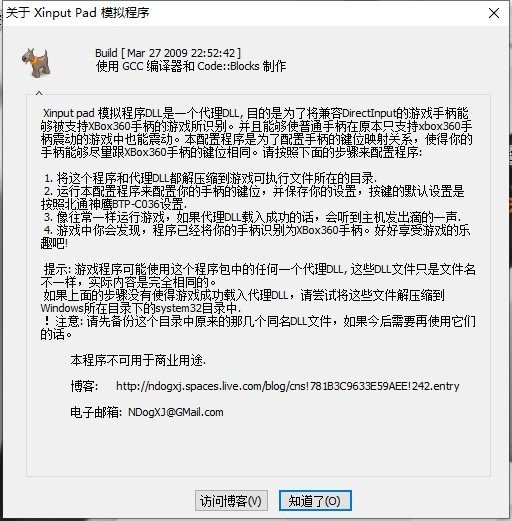This screenshot has height=521, width=512.
Task: Click the Scottie dog application icon
Action: pyautogui.click(x=36, y=63)
